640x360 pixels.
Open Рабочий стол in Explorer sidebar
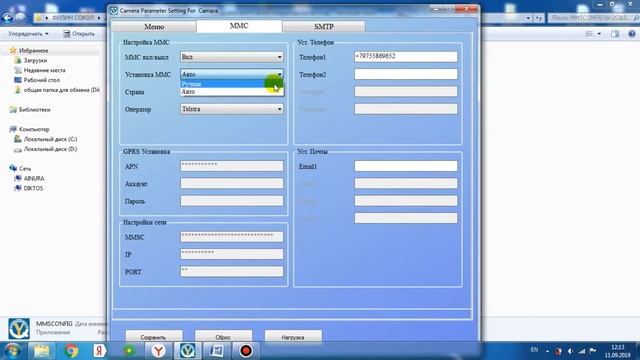coord(42,80)
